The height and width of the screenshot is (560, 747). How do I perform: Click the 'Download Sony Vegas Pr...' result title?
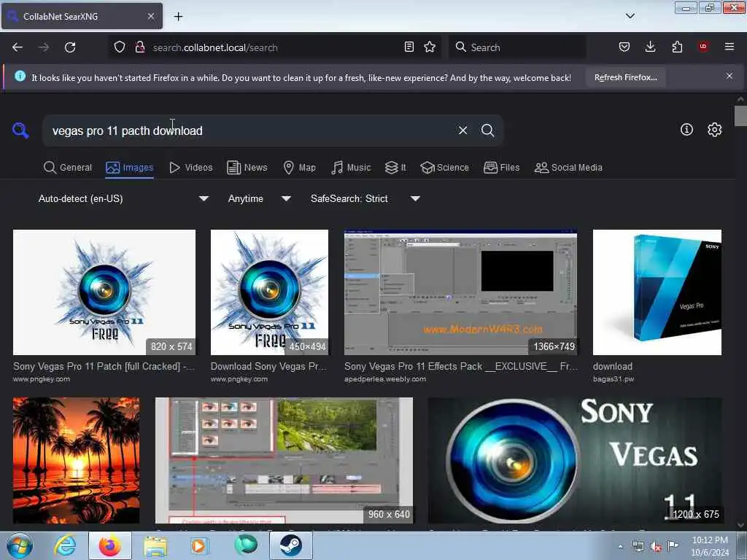click(x=268, y=366)
